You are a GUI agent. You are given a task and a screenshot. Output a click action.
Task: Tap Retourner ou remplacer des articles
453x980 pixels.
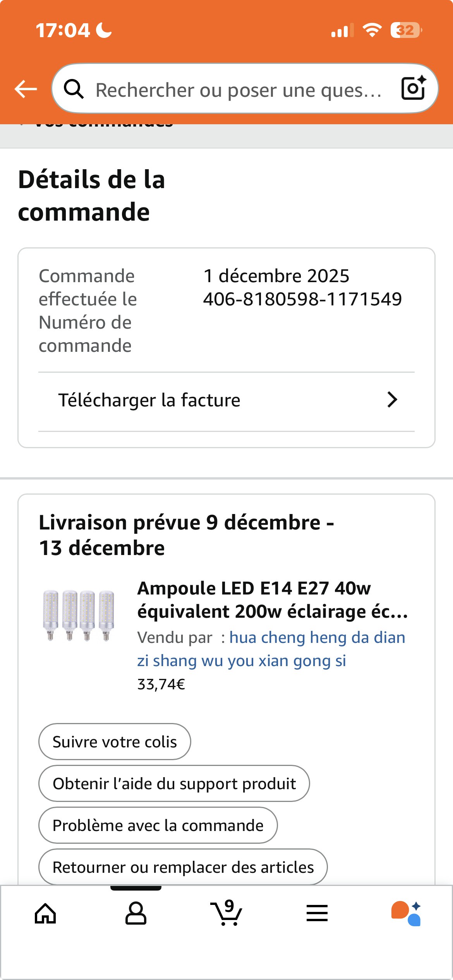tap(183, 867)
